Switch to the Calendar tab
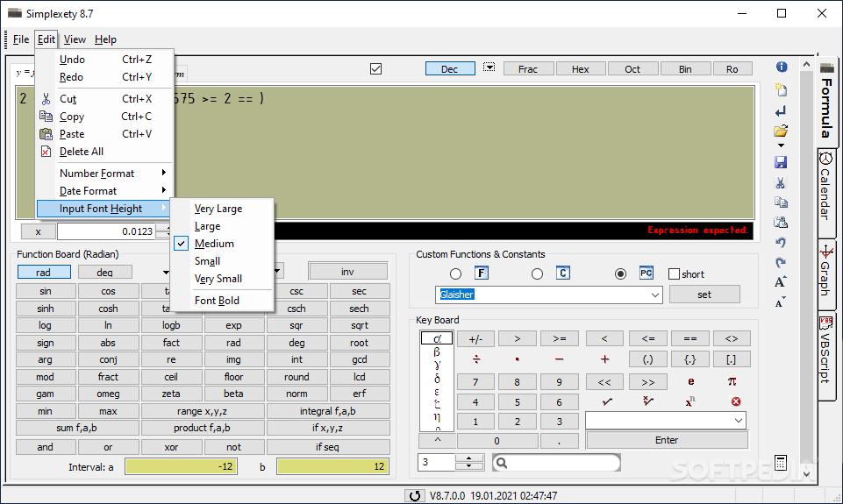The image size is (843, 504). [x=826, y=194]
